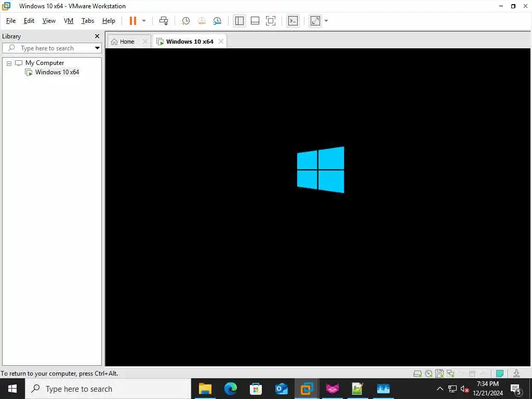This screenshot has height=399, width=532.
Task: Close the Home tab
Action: (x=145, y=42)
